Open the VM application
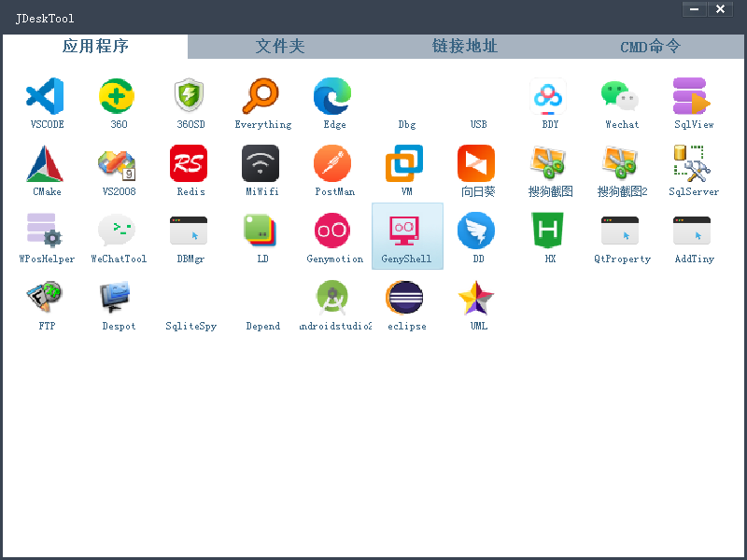The width and height of the screenshot is (747, 560). click(x=406, y=166)
